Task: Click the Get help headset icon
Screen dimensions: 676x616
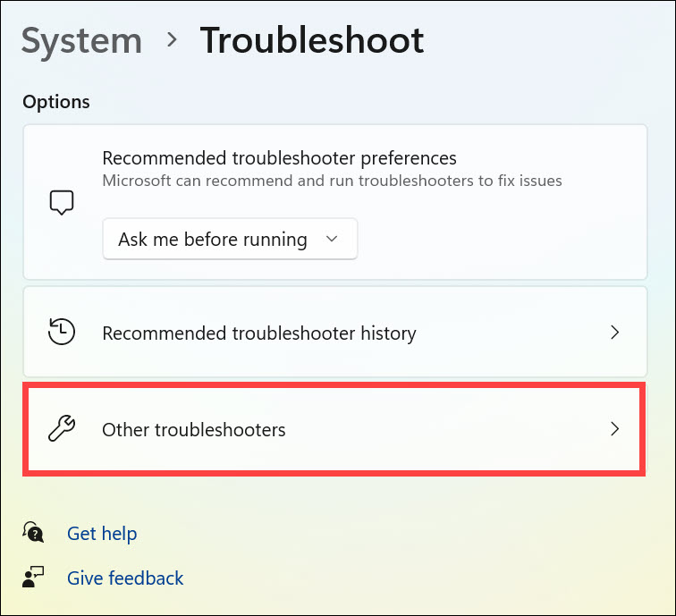Action: [x=34, y=534]
